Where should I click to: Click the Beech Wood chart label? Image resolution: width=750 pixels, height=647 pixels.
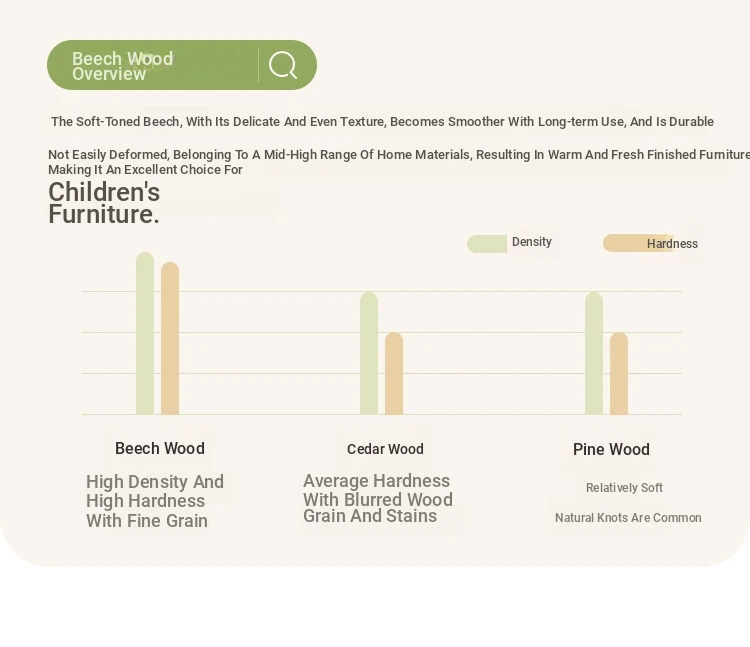click(160, 449)
